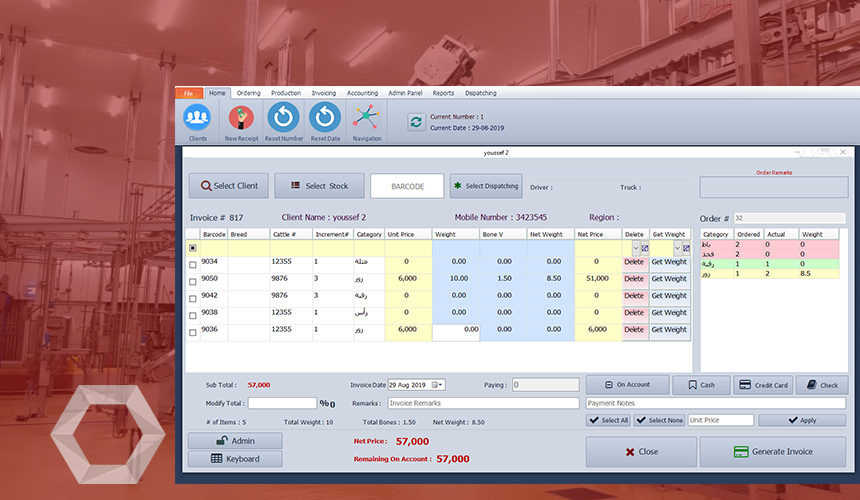
Task: Open the Admin Panel tab
Action: tap(405, 93)
